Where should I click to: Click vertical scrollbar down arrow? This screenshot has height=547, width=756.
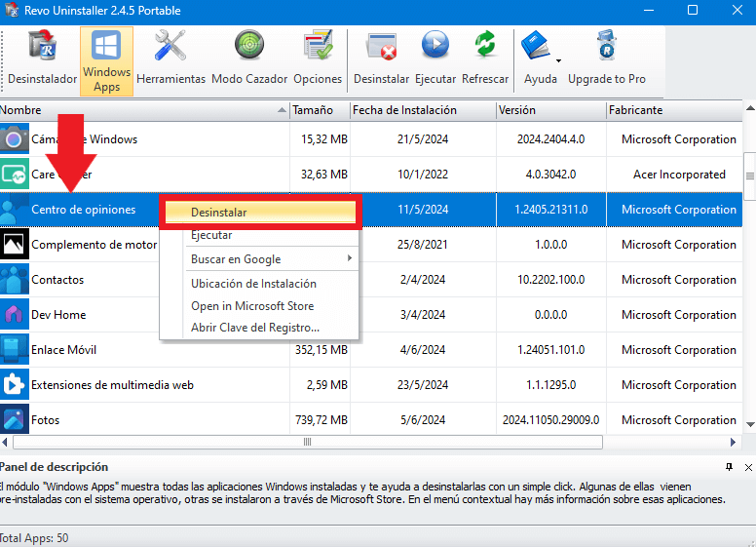point(750,425)
